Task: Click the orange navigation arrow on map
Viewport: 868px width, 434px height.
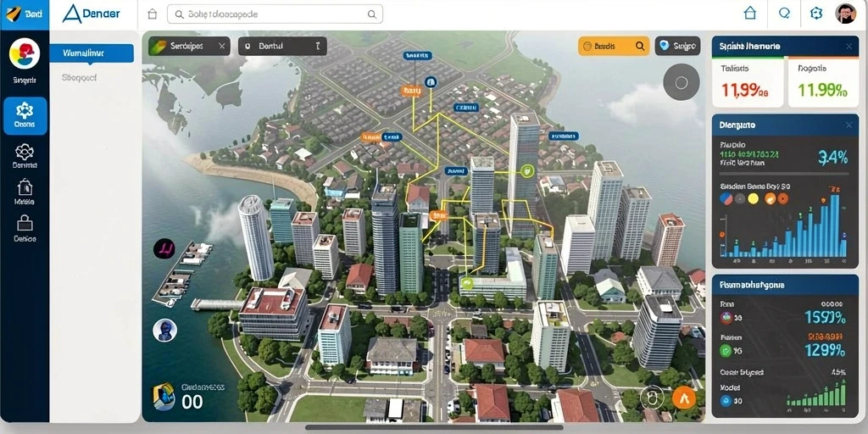Action: 684,398
